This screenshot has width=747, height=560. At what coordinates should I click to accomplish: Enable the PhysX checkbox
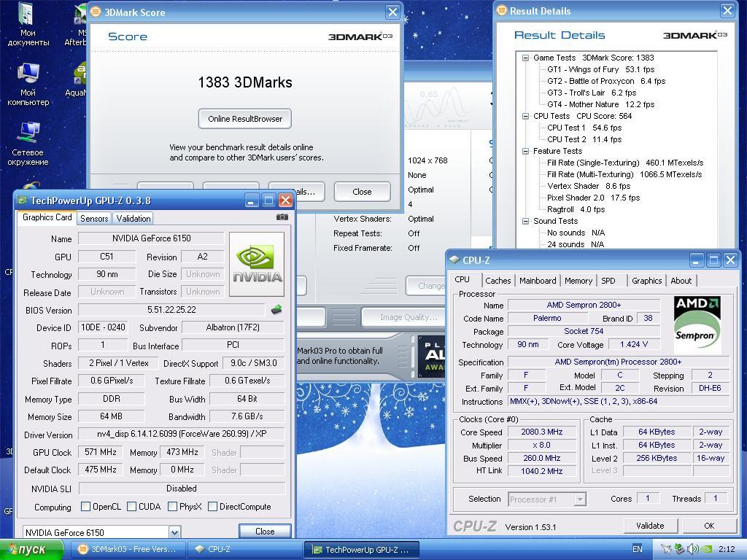tap(173, 506)
